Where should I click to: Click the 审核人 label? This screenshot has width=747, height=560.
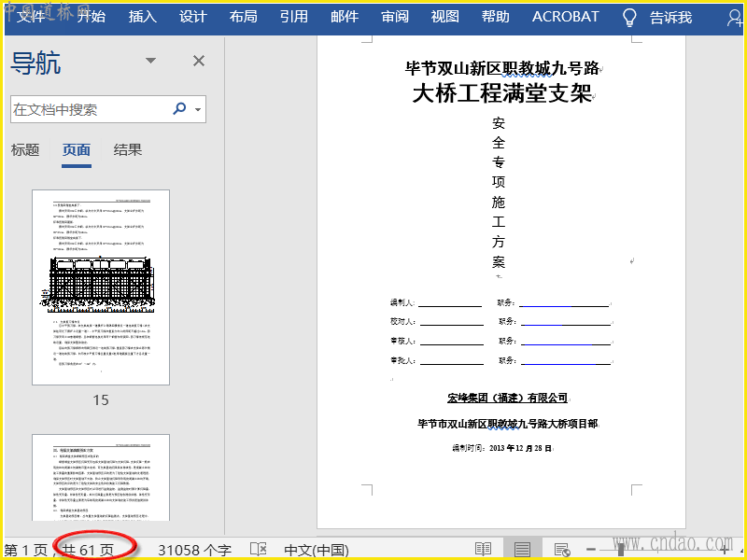[402, 341]
